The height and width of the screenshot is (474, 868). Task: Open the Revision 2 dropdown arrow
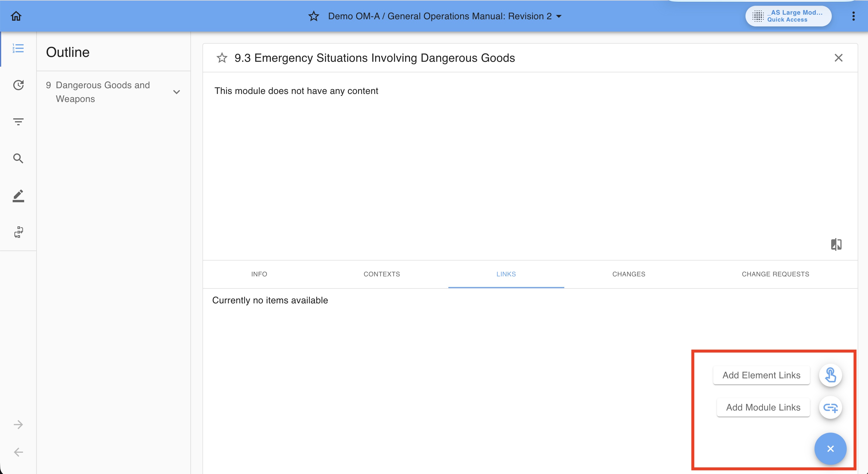[x=559, y=16]
